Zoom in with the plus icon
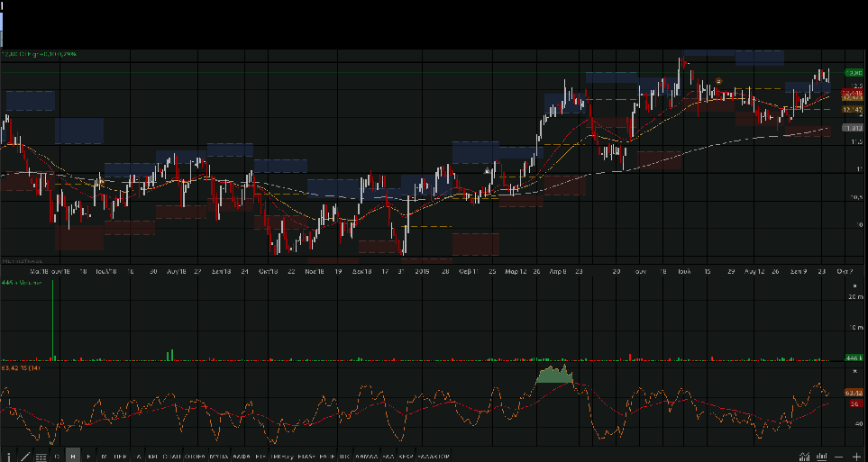Screen dimensions: 868x462 pos(855,457)
